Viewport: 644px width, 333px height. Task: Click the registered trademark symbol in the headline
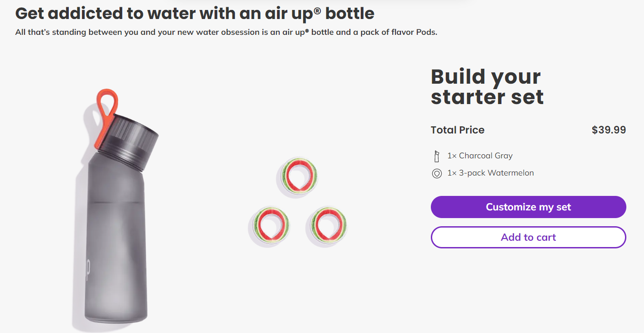[x=317, y=10]
